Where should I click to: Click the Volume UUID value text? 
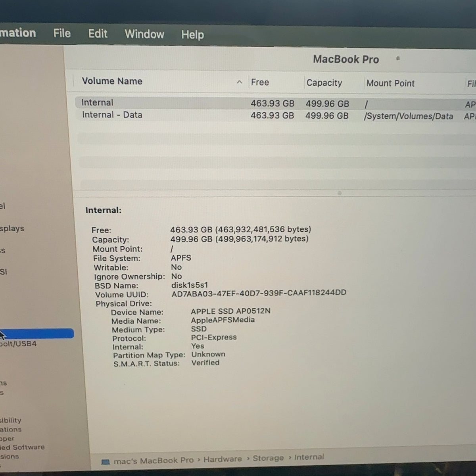tap(259, 293)
